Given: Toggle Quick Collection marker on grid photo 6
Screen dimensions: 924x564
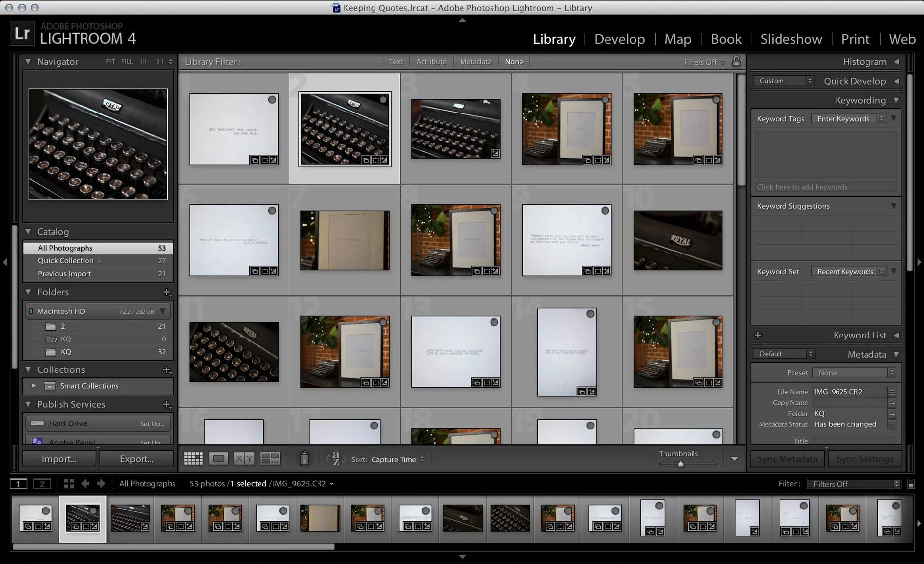Looking at the screenshot, I should 272,211.
